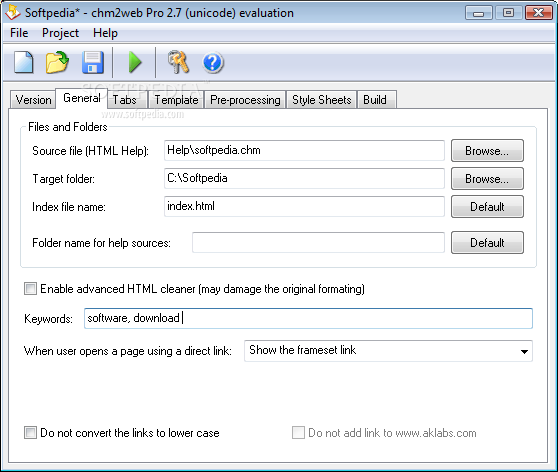Viewport: 558px width, 472px height.
Task: Click the Target folder input field
Action: [x=304, y=178]
